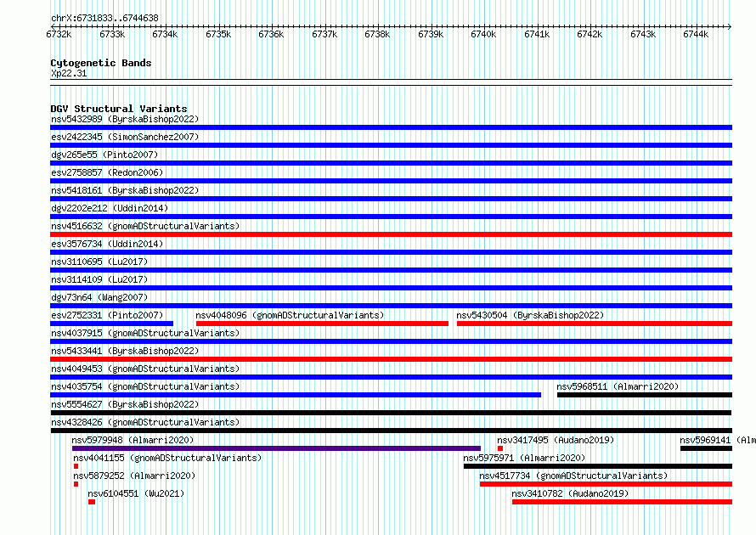Click the red bar under nsv5433441
This screenshot has height=535, width=756.
[391, 359]
